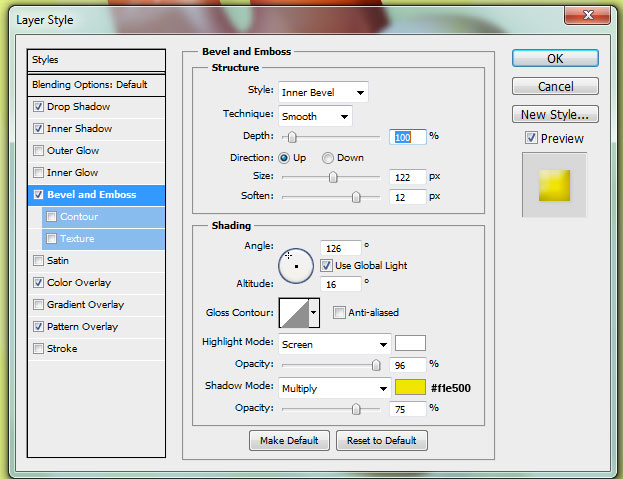Click the New Style... button
Image resolution: width=623 pixels, height=479 pixels.
tap(555, 114)
